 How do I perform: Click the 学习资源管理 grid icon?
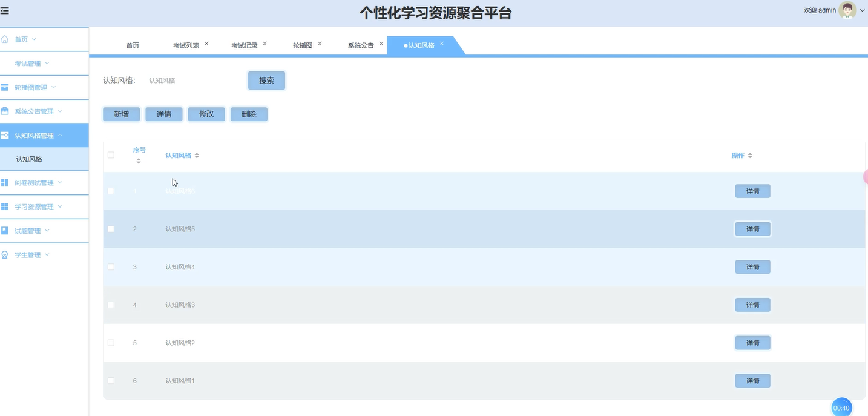tap(5, 206)
